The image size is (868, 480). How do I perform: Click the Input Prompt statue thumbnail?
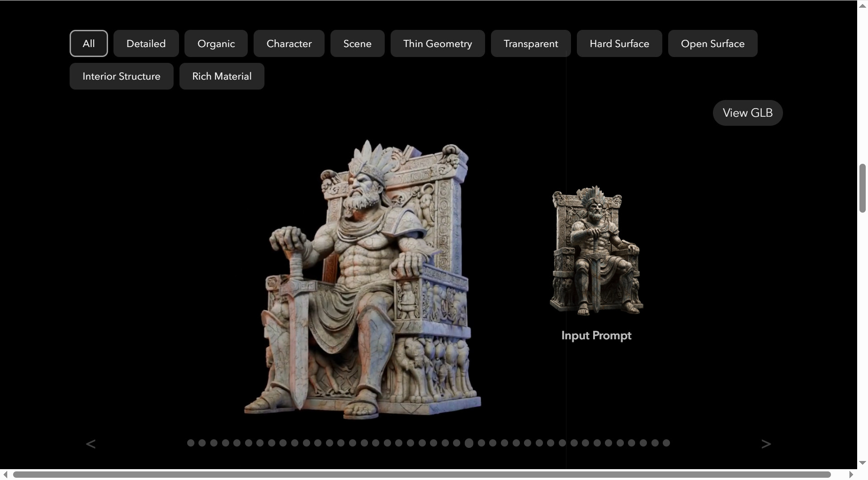pyautogui.click(x=596, y=251)
